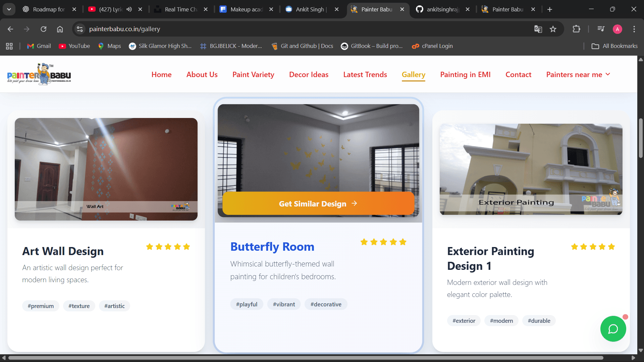Viewport: 644px width, 362px height.
Task: Open the Chrome apps grid icon
Action: coord(9,46)
